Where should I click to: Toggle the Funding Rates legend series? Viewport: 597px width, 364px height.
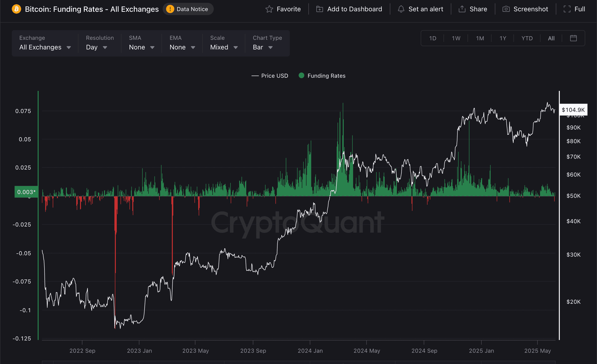coord(322,76)
